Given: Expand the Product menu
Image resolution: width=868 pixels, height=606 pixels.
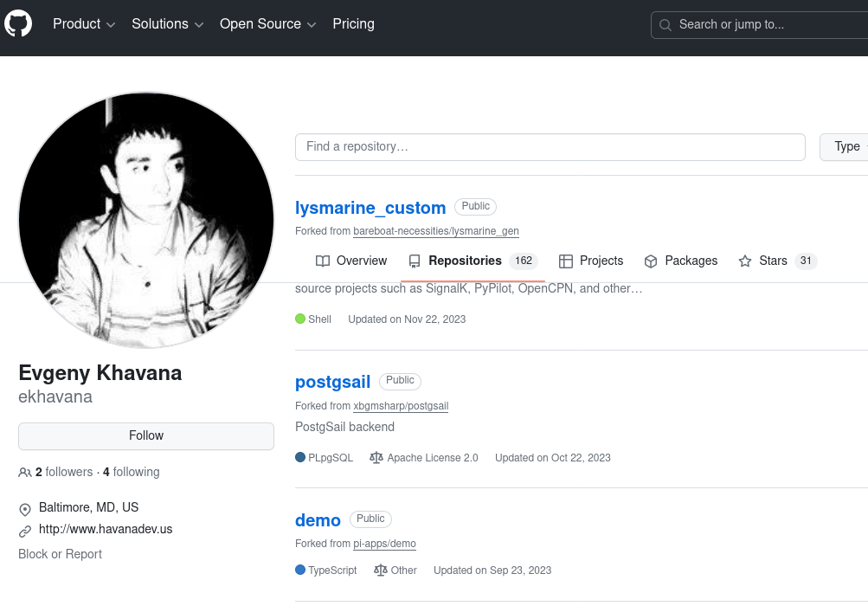Looking at the screenshot, I should (84, 24).
